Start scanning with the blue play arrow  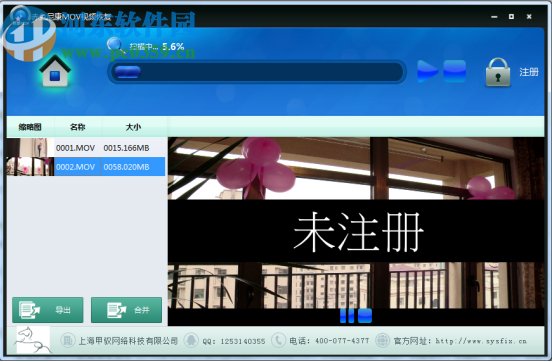coord(427,71)
